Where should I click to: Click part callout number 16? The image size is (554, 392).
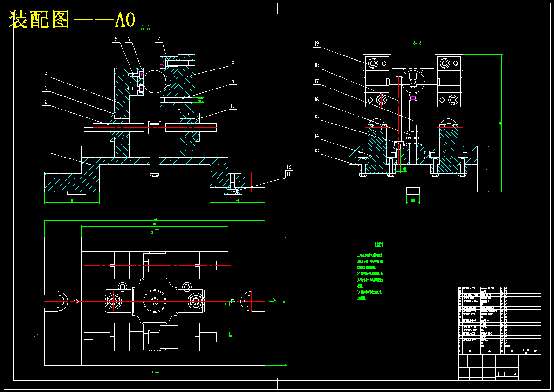point(316,100)
